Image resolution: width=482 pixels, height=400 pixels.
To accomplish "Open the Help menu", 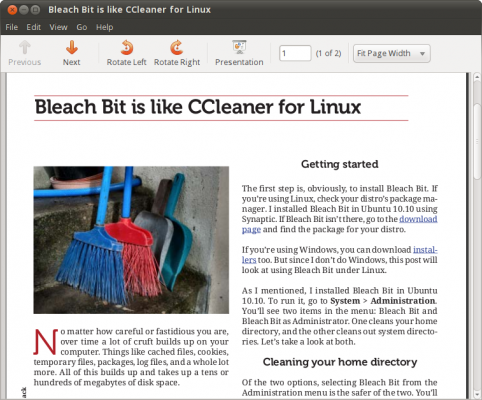I will click(x=104, y=27).
